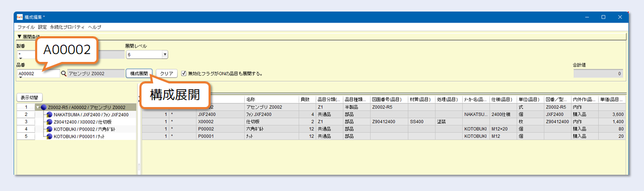Click the part icon of KOTOBUKI / P00001 node
644x191 pixels.
pos(49,136)
